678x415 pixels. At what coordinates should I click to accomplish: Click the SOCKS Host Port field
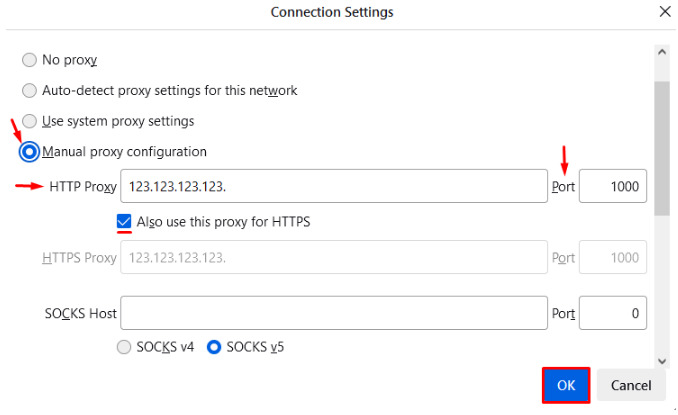tap(612, 313)
